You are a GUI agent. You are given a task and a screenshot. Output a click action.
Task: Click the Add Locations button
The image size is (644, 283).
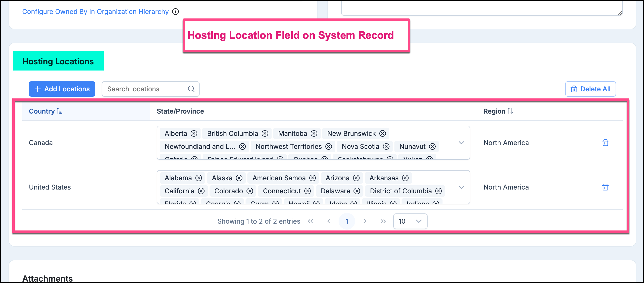(62, 89)
